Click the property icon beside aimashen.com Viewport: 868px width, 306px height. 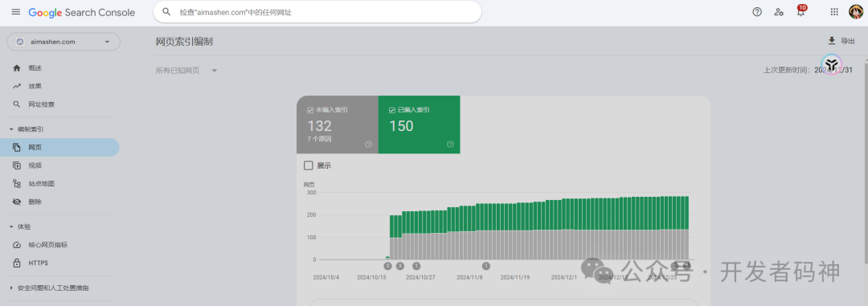20,42
